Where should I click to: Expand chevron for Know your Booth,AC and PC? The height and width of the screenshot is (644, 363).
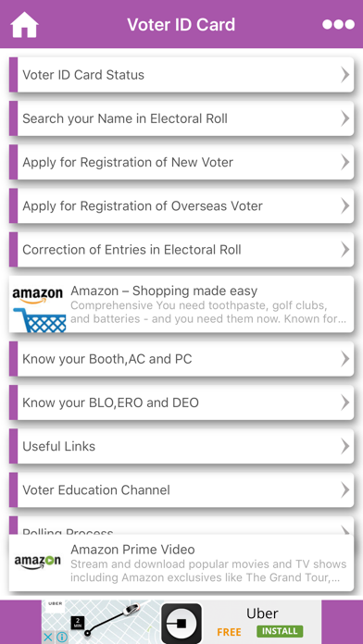344,359
